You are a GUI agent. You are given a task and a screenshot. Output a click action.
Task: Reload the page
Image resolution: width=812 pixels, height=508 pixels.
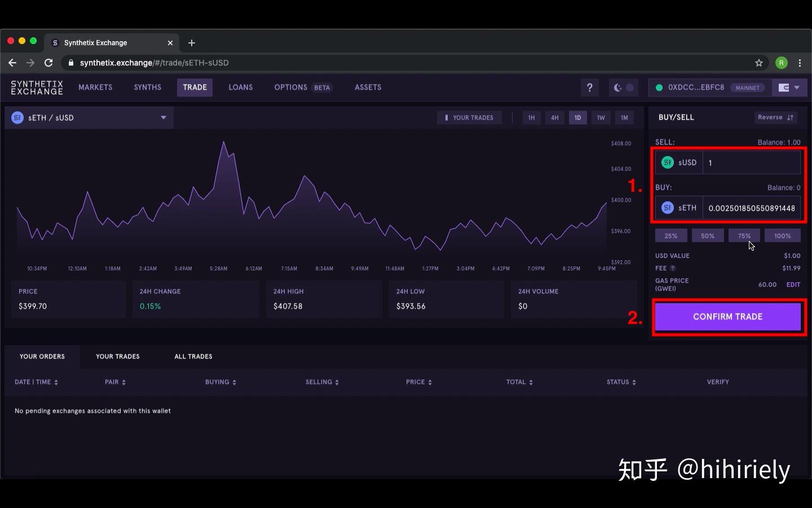48,63
